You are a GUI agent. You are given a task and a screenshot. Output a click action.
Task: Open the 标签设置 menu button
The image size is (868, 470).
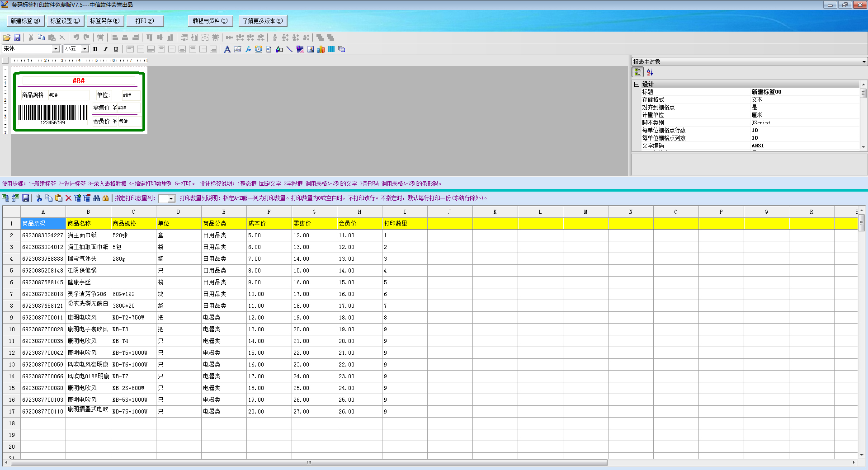[65, 21]
